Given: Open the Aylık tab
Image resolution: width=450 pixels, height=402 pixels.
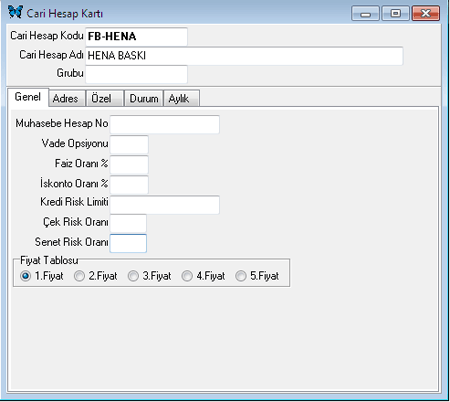Looking at the screenshot, I should 181,98.
